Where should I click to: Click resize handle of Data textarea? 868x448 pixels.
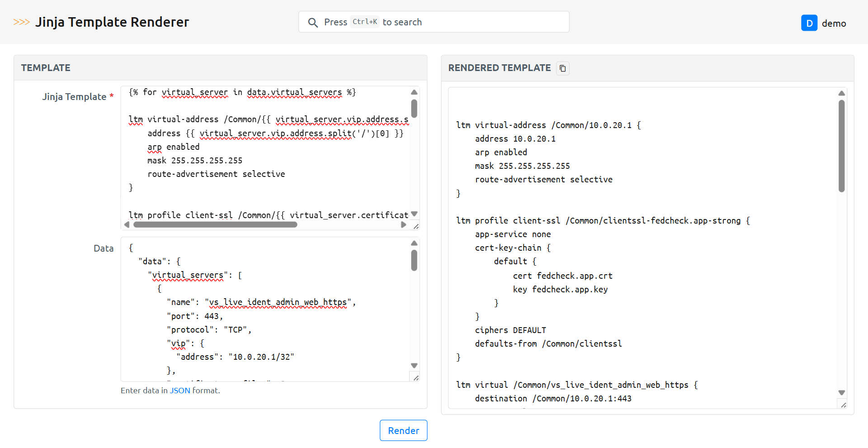tap(416, 377)
